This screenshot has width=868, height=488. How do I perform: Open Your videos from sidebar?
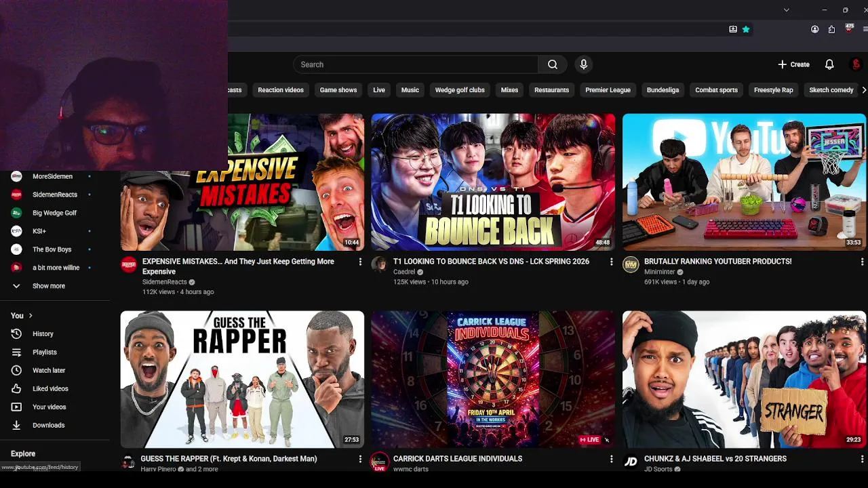(55, 407)
